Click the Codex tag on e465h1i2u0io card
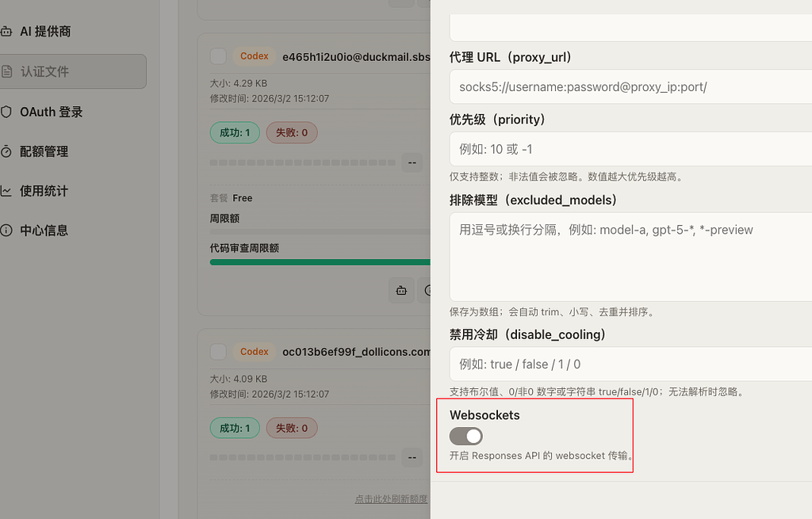The height and width of the screenshot is (519, 812). tap(255, 56)
